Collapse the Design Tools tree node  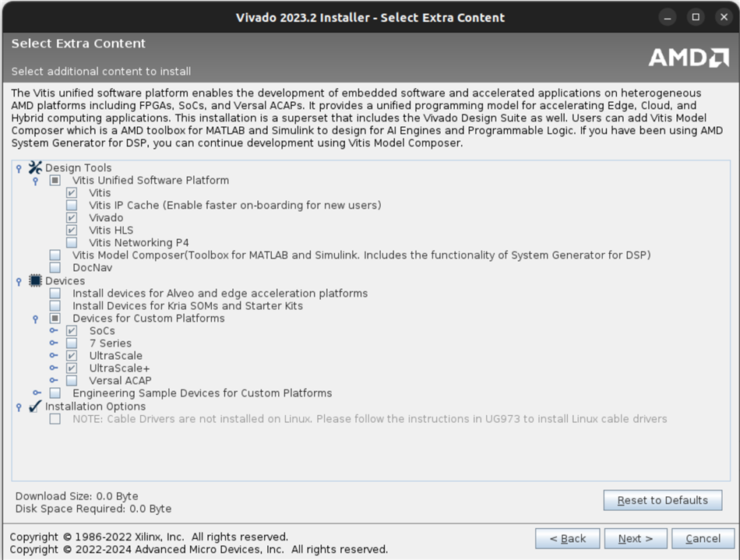coord(19,168)
